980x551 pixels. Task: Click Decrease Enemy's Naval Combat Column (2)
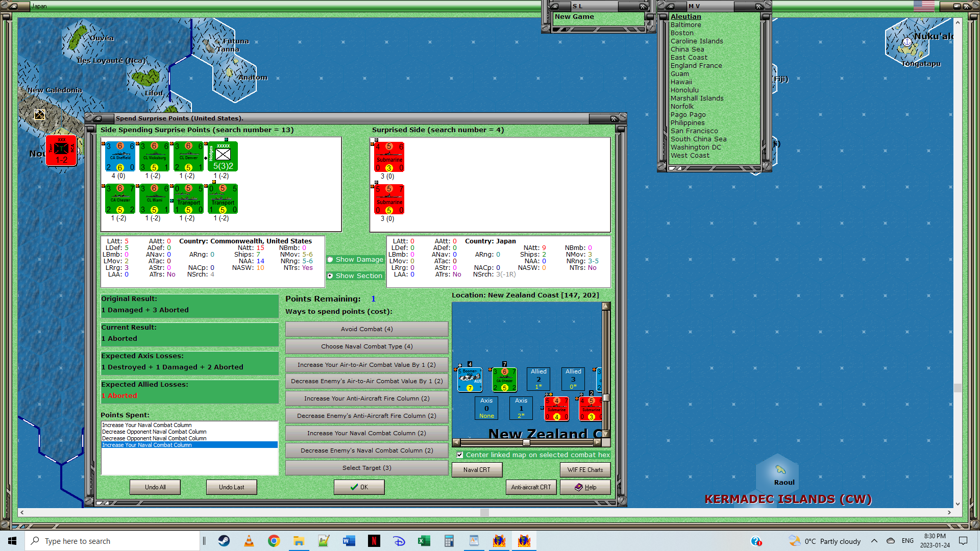pyautogui.click(x=366, y=450)
